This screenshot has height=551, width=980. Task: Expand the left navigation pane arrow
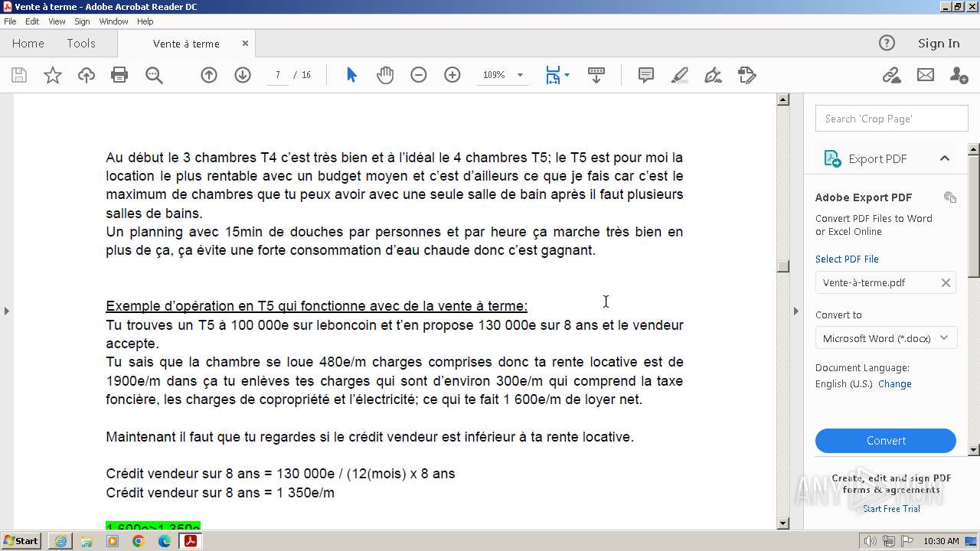6,311
